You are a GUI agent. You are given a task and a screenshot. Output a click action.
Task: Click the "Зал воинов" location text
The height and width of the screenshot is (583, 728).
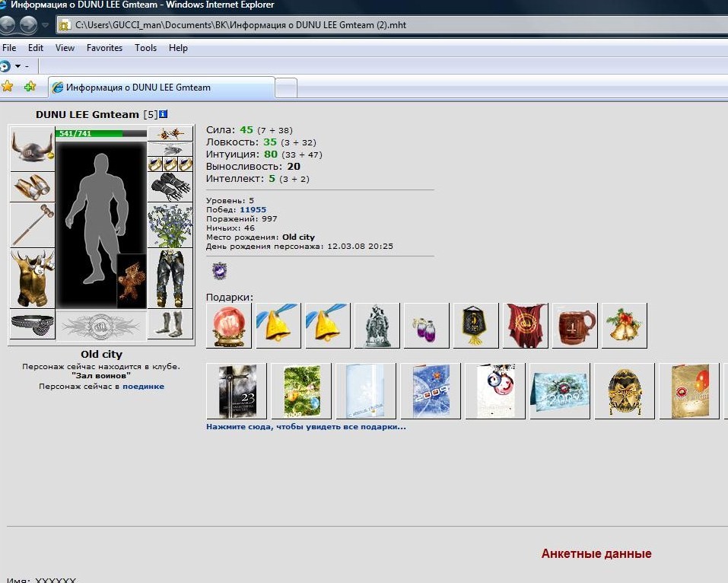pyautogui.click(x=100, y=375)
